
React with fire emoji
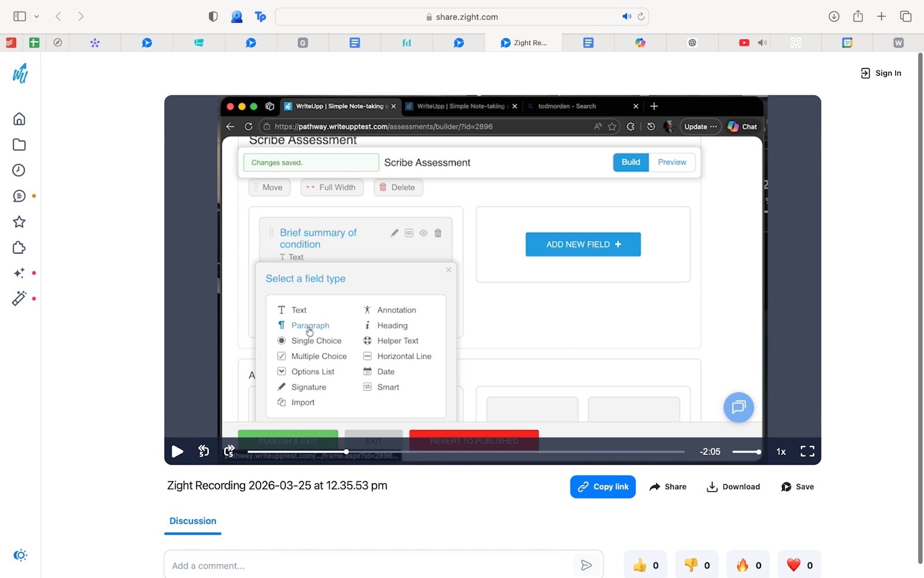click(748, 565)
